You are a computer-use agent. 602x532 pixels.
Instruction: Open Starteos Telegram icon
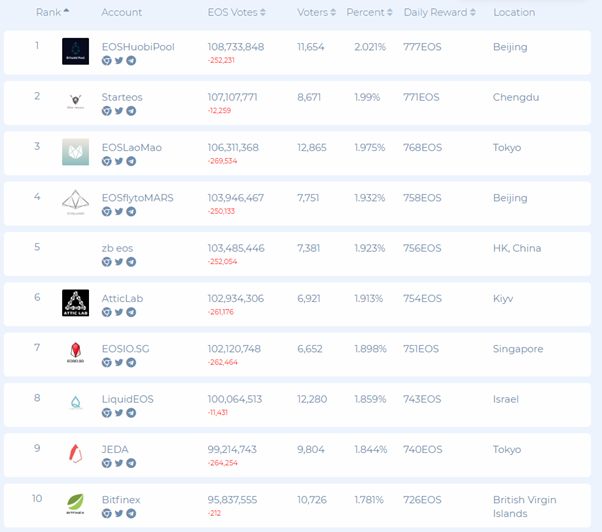pos(131,111)
